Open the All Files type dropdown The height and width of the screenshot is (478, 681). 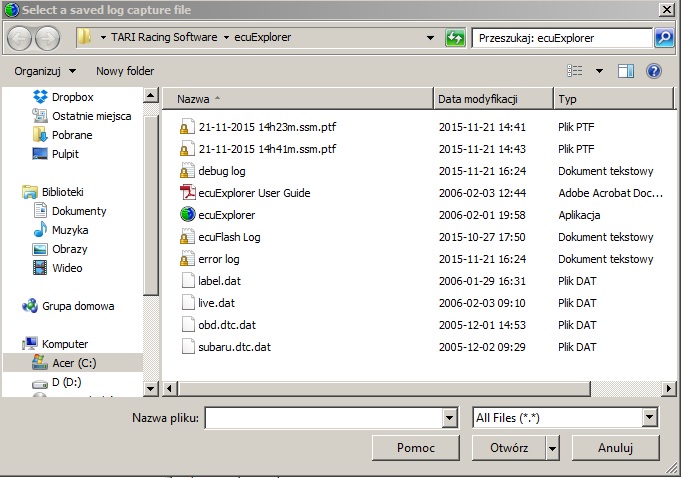point(650,418)
